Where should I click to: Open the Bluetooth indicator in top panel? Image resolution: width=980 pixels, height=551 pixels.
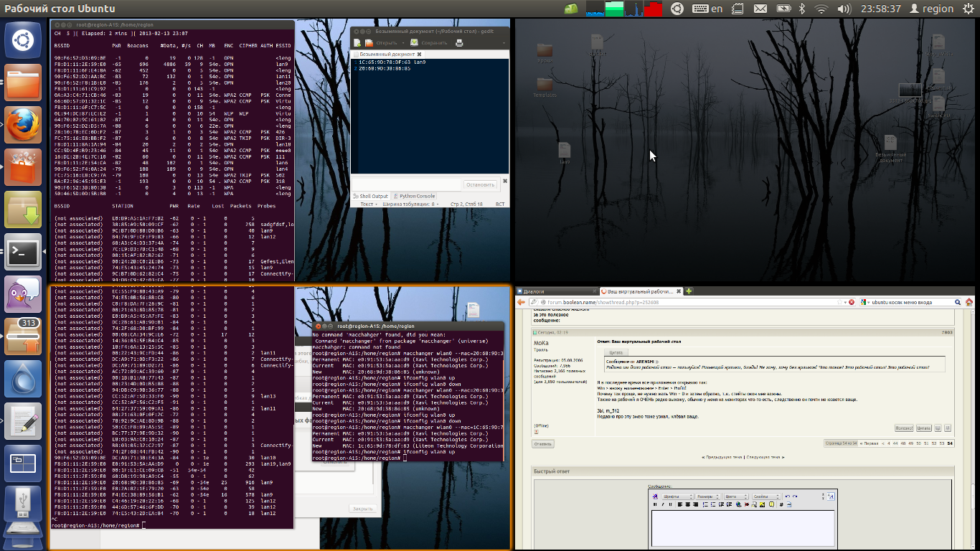tap(802, 9)
